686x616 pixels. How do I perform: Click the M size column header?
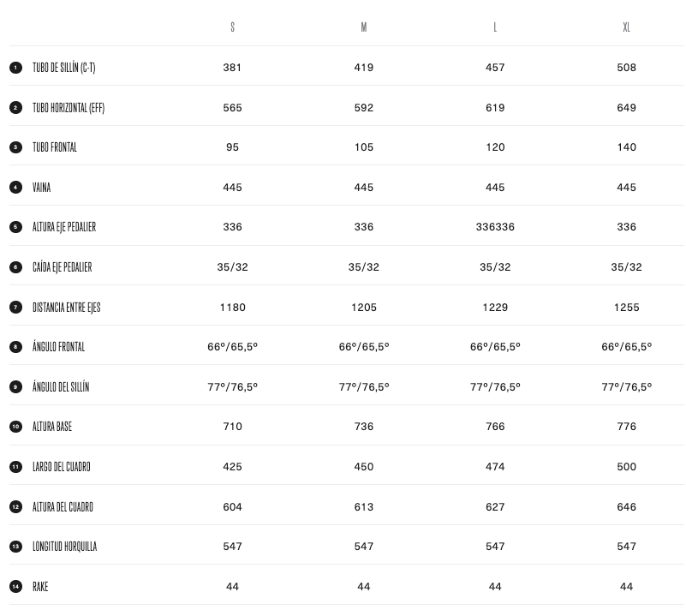click(x=364, y=27)
